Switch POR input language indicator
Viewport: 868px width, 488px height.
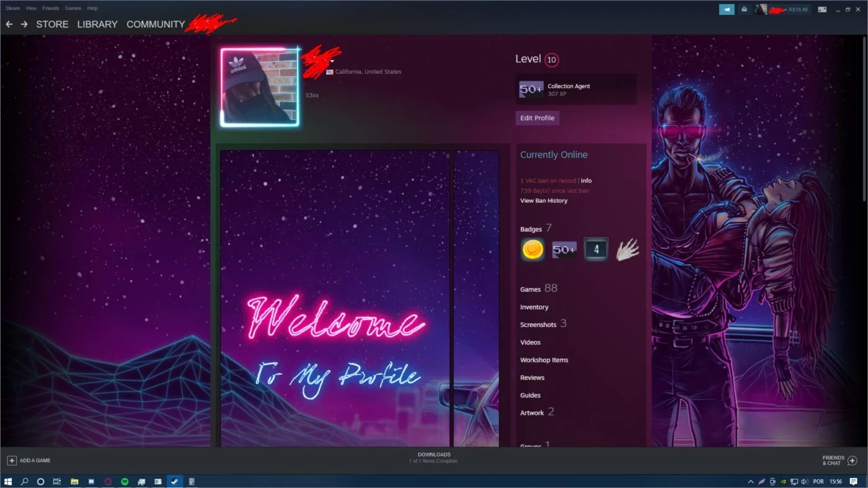pos(818,482)
